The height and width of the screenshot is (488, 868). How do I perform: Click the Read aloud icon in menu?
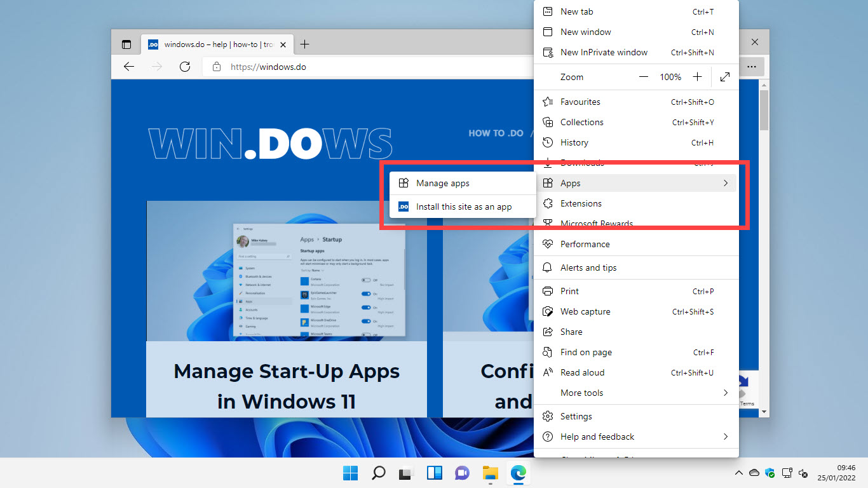(x=548, y=372)
